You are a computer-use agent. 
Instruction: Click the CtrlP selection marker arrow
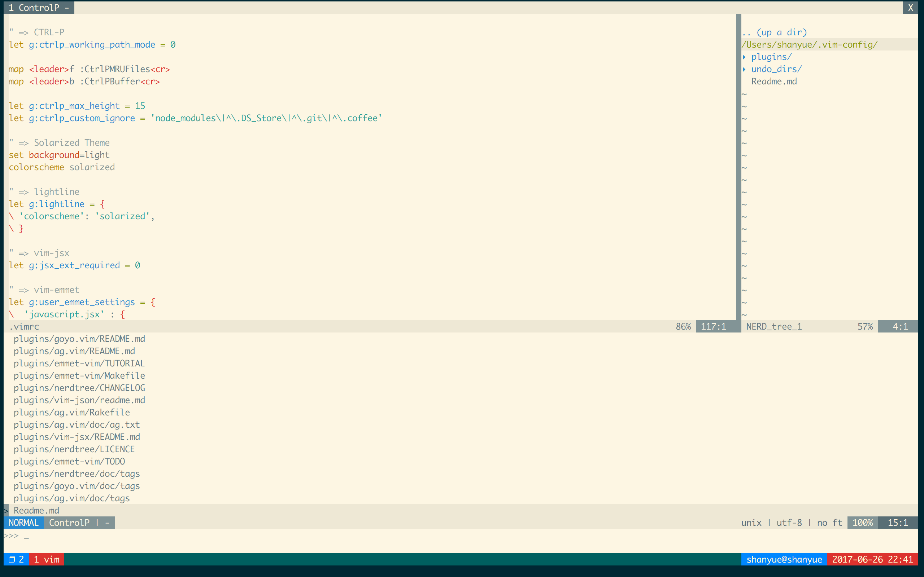(x=6, y=511)
